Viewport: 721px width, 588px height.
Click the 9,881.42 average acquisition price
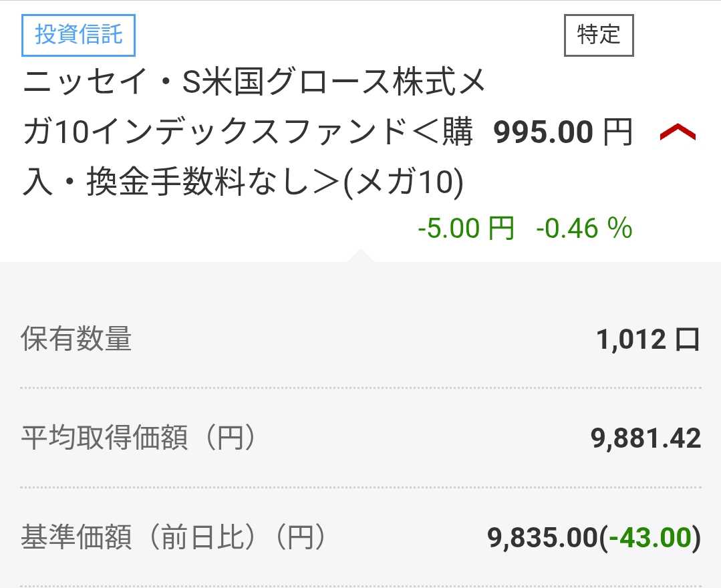point(645,438)
